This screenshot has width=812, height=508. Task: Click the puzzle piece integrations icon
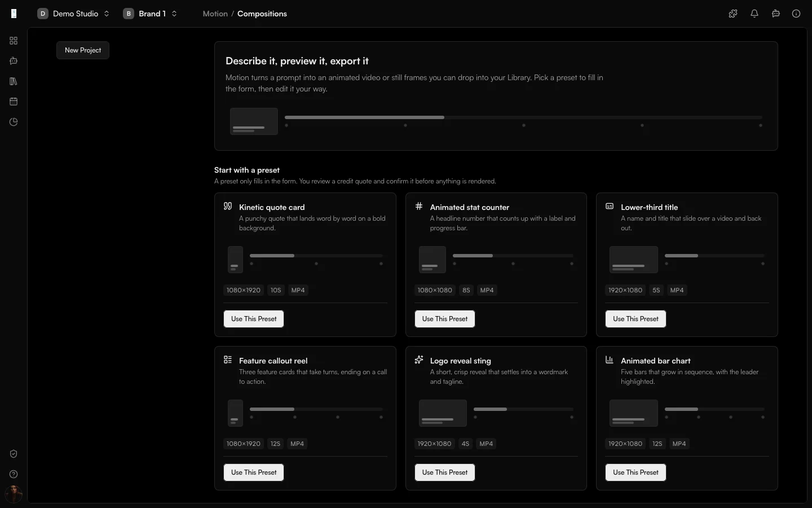pyautogui.click(x=733, y=14)
